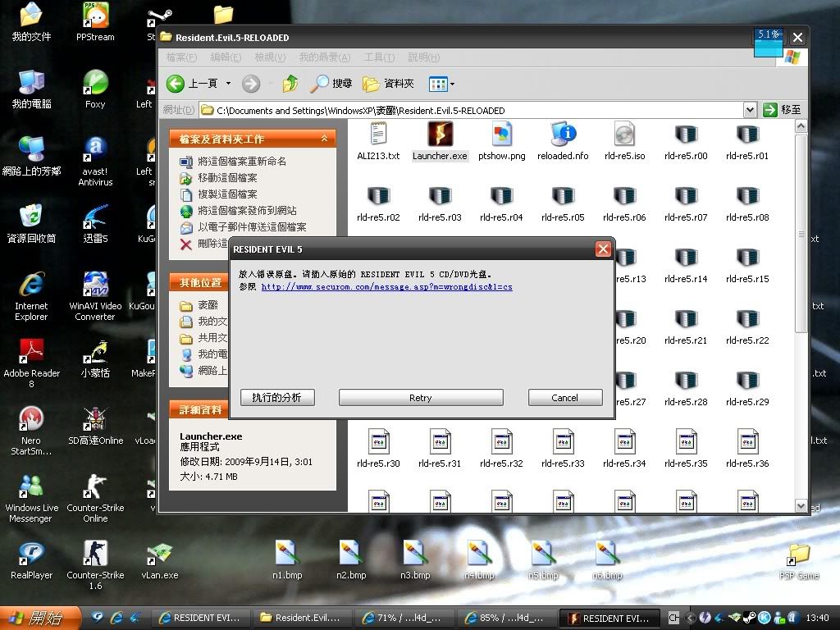Open the 工具(T) menu
Viewport: 840px width, 630px height.
pos(378,57)
